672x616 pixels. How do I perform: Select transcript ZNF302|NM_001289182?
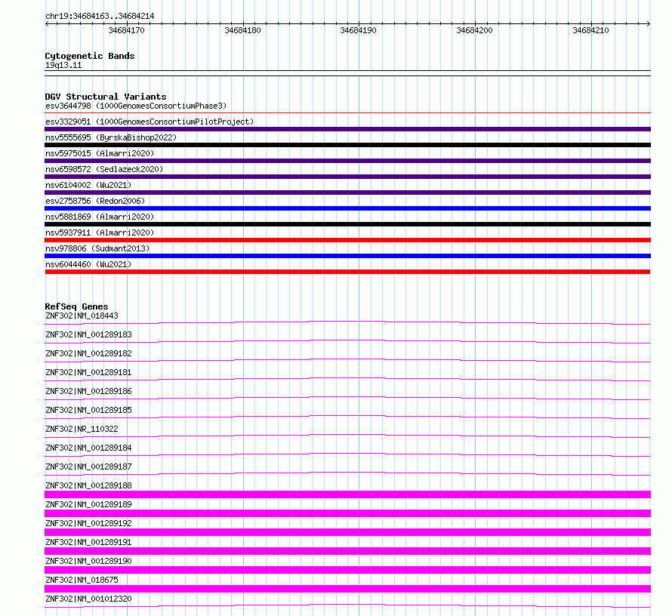pos(88,353)
